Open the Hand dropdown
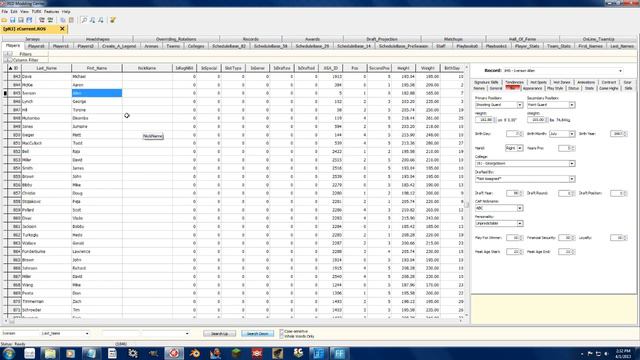Viewport: 640px width, 360px height. pos(520,148)
